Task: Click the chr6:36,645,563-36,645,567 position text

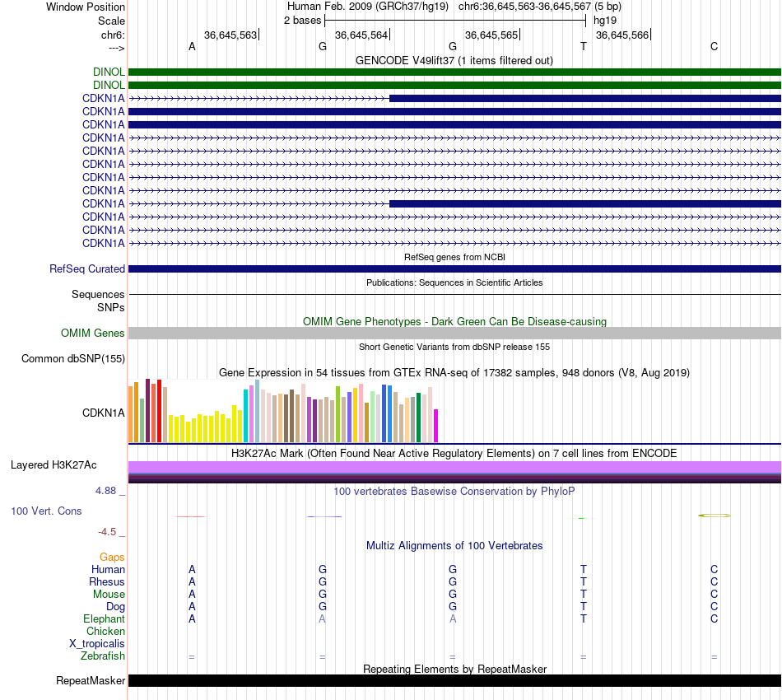Action: [524, 7]
